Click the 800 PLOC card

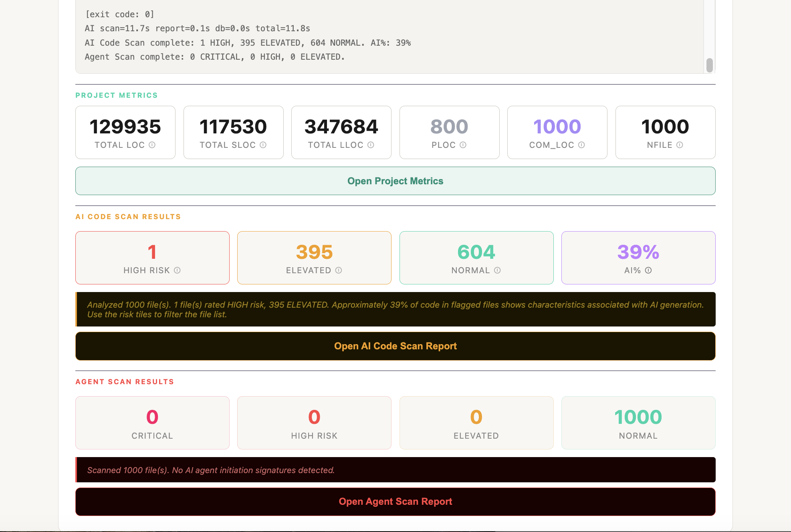point(450,132)
